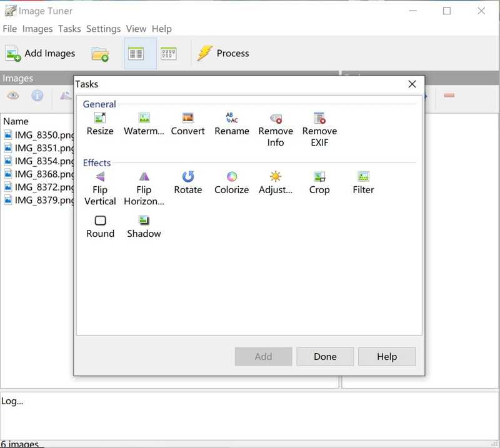Viewport: 500px width, 448px height.
Task: Open the Images menu
Action: (37, 29)
